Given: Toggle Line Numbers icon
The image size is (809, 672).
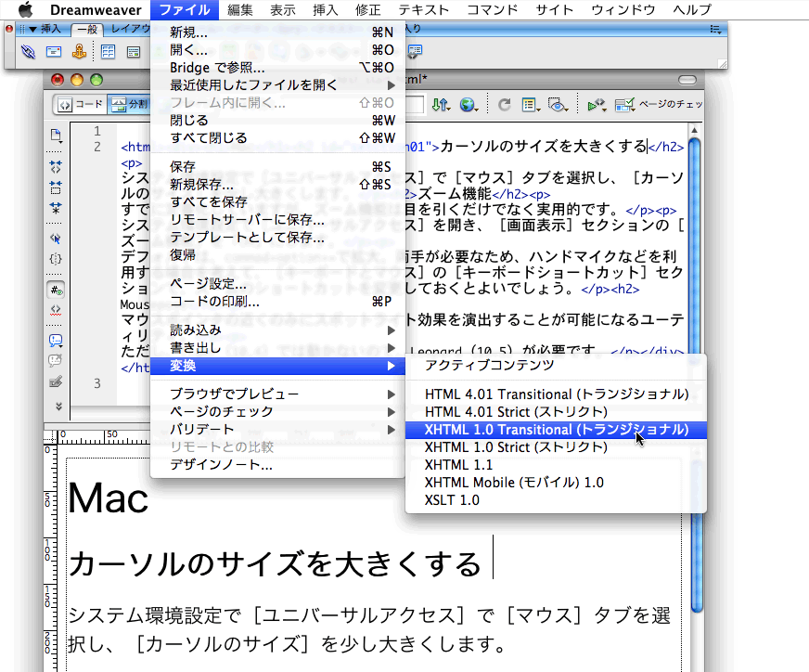Looking at the screenshot, I should coord(56,291).
